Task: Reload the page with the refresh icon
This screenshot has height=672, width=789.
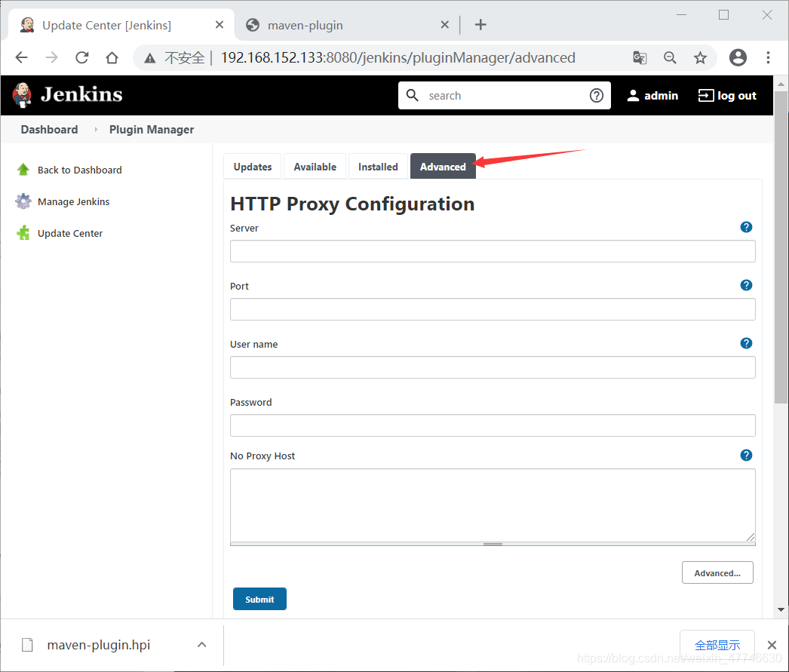Action: coord(82,58)
